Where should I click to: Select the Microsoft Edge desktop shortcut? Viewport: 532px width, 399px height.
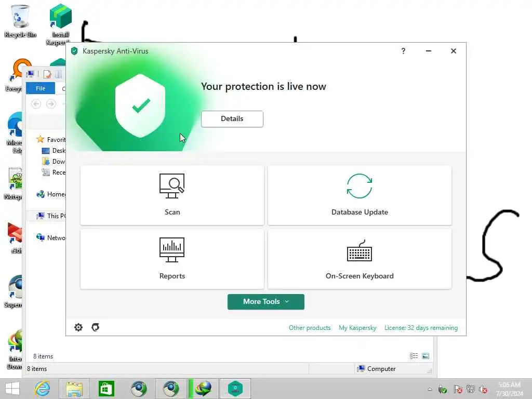point(14,133)
